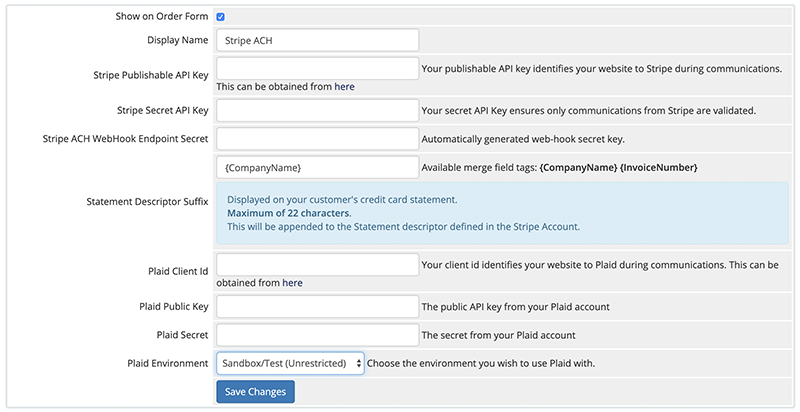Click 'The secret from your Plaid account' text
The width and height of the screenshot is (800, 412).
click(x=498, y=335)
